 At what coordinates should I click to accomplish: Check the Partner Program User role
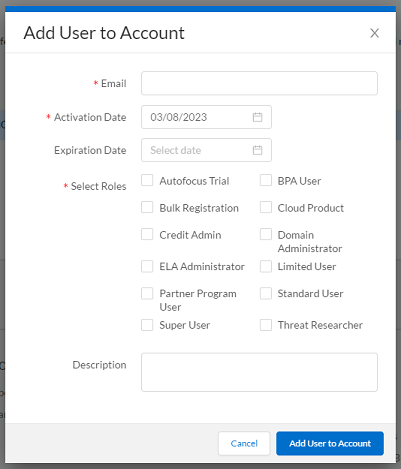[147, 294]
